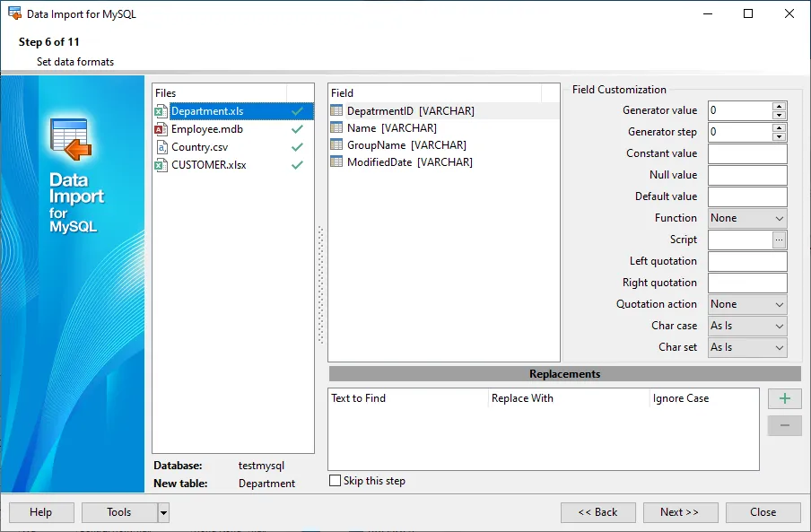Click the Excel icon beside CUSTOMER.xlsx
The height and width of the screenshot is (532, 811).
coord(161,165)
